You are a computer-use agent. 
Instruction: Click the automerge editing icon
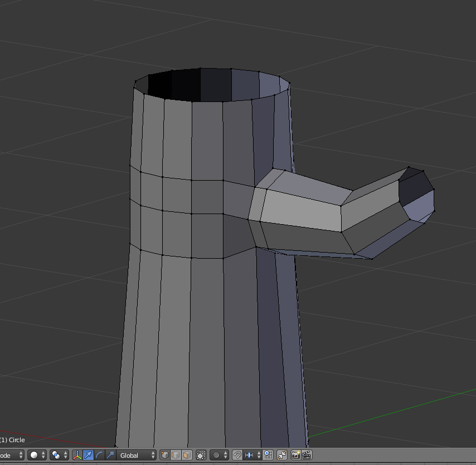[282, 455]
